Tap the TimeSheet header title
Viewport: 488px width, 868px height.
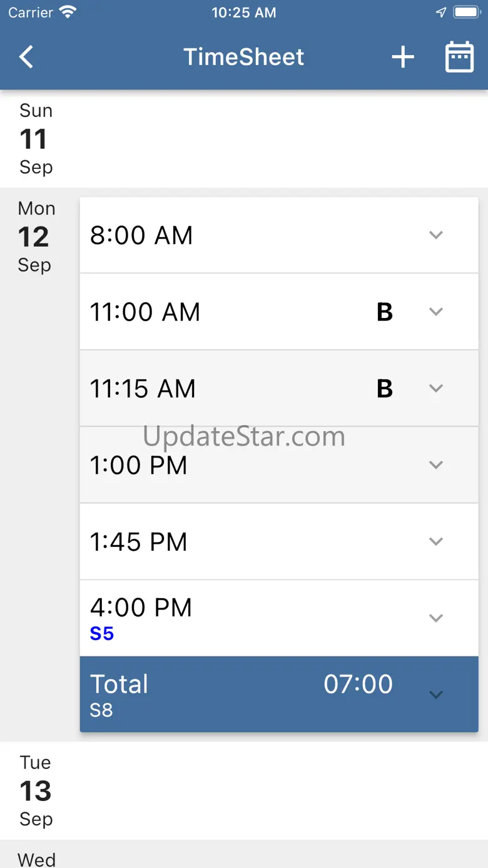coord(243,57)
